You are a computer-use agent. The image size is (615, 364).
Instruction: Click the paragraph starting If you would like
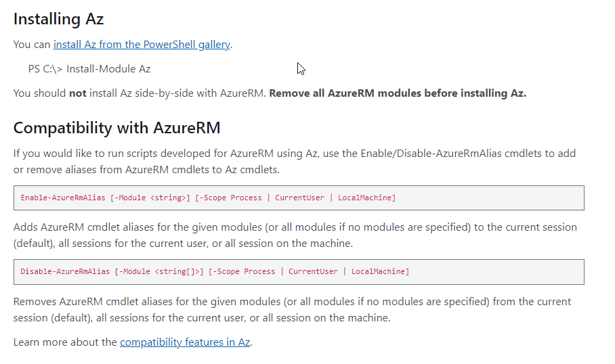pyautogui.click(x=295, y=162)
